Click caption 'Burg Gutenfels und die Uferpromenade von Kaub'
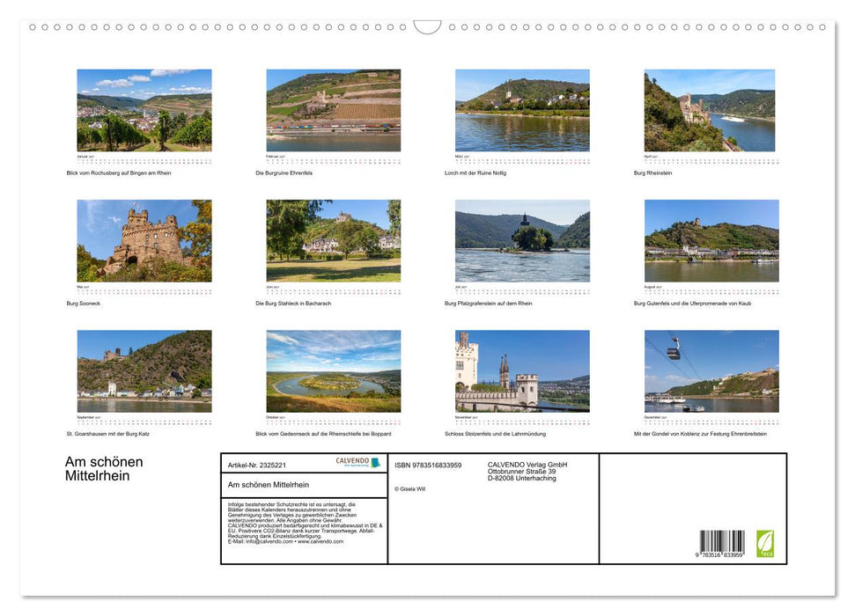This screenshot has height=616, width=855. 692,303
